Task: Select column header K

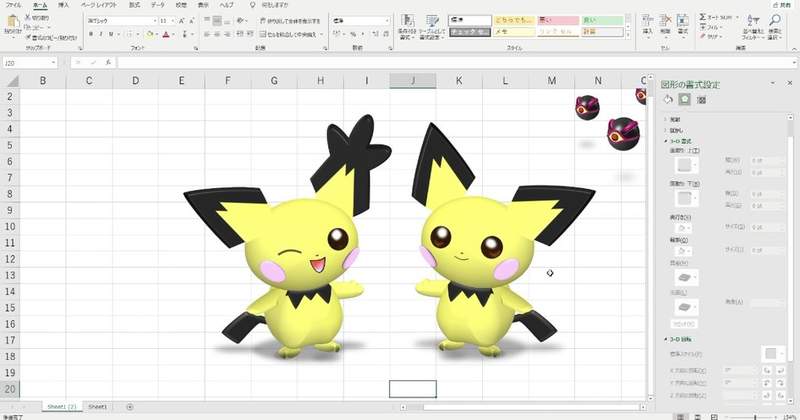Action: pos(458,80)
